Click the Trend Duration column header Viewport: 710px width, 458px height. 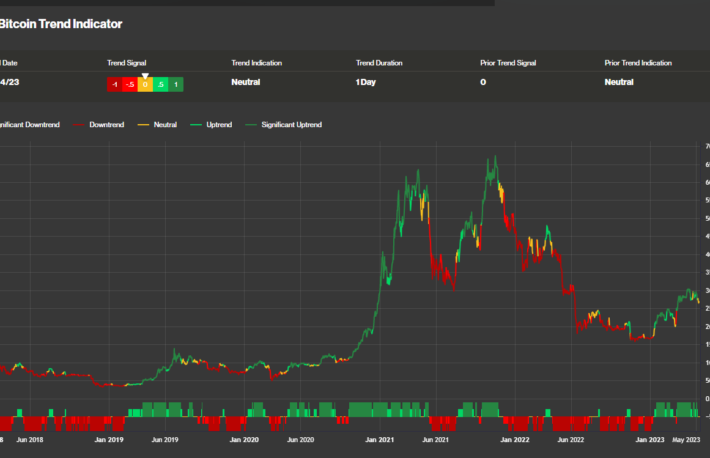pyautogui.click(x=379, y=63)
